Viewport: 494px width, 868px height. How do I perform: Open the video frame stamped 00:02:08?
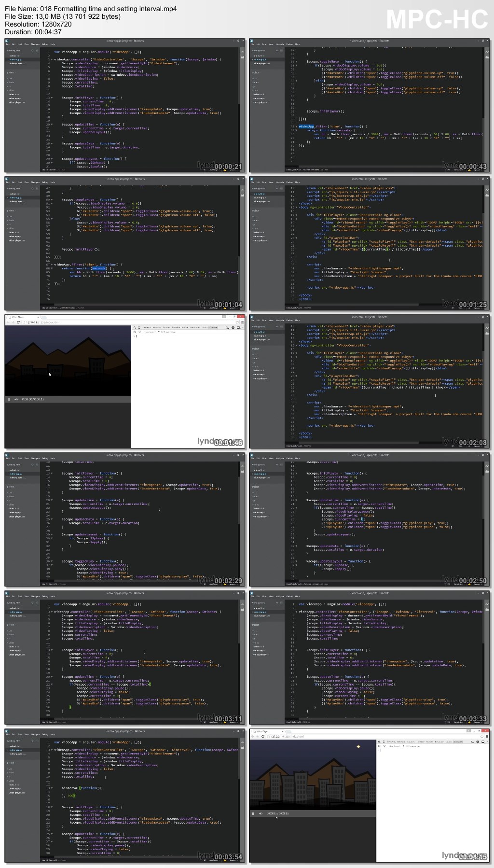[370, 381]
